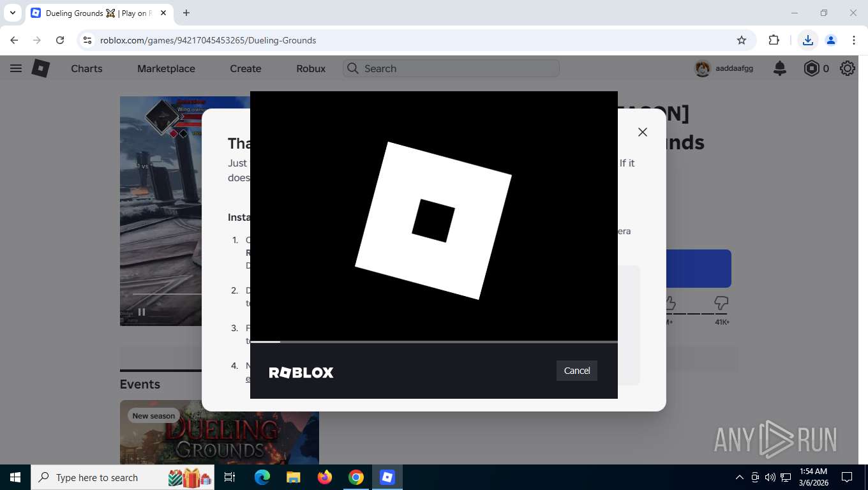Viewport: 868px width, 490px height.
Task: Focus the Roblox Search field
Action: pos(451,68)
